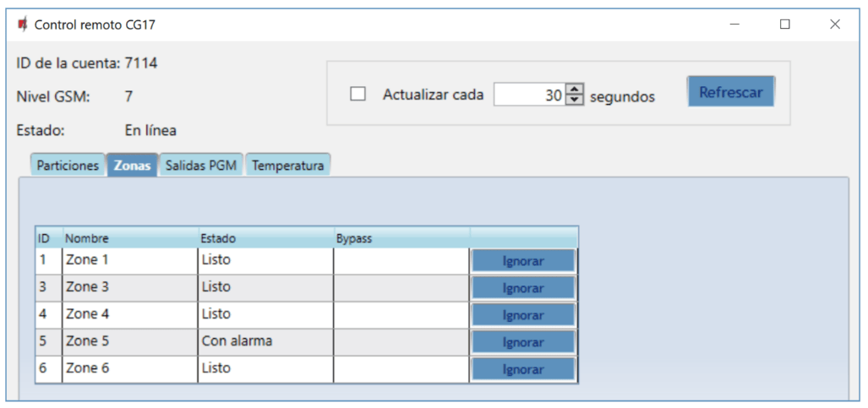
Task: Click Ignorar for Zone 1
Action: tap(523, 261)
